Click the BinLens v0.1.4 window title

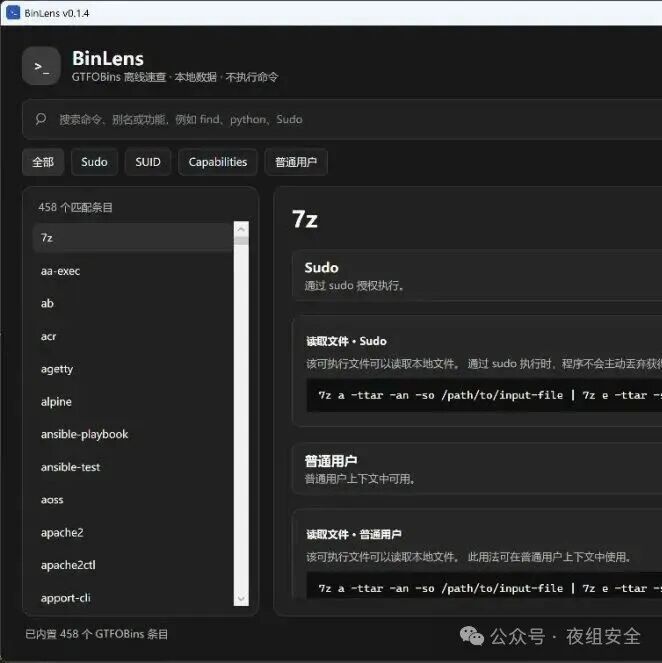(57, 13)
